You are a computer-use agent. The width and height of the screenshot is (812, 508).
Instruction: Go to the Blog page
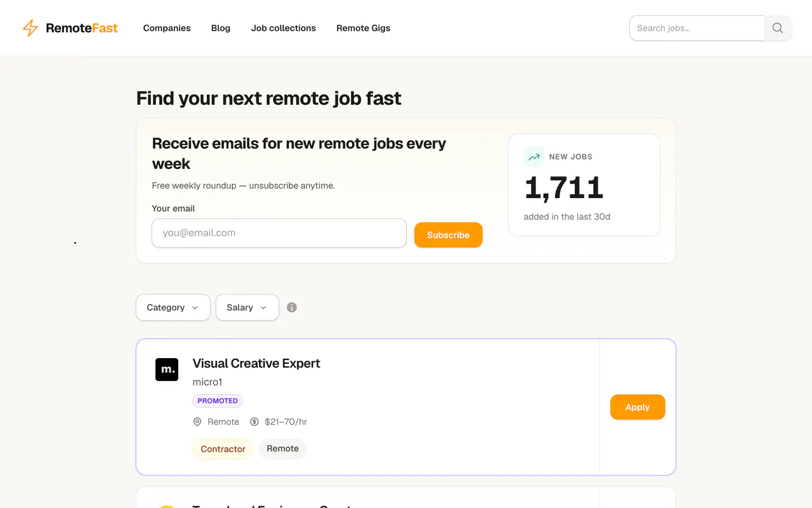[x=221, y=28]
